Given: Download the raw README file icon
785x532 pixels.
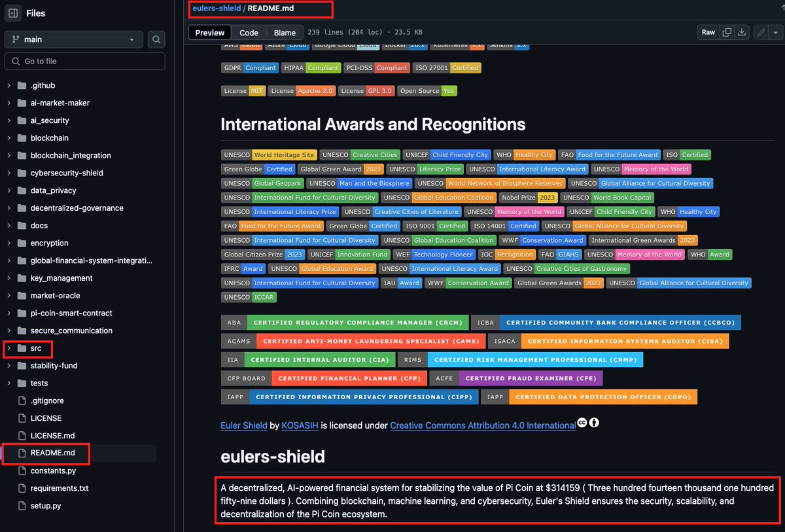Looking at the screenshot, I should tap(742, 32).
